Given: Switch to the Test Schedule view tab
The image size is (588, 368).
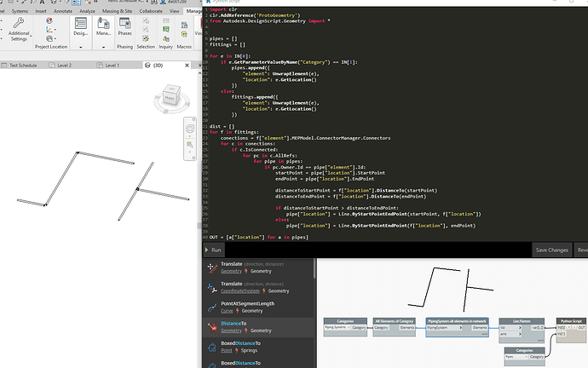Looking at the screenshot, I should pos(23,66).
